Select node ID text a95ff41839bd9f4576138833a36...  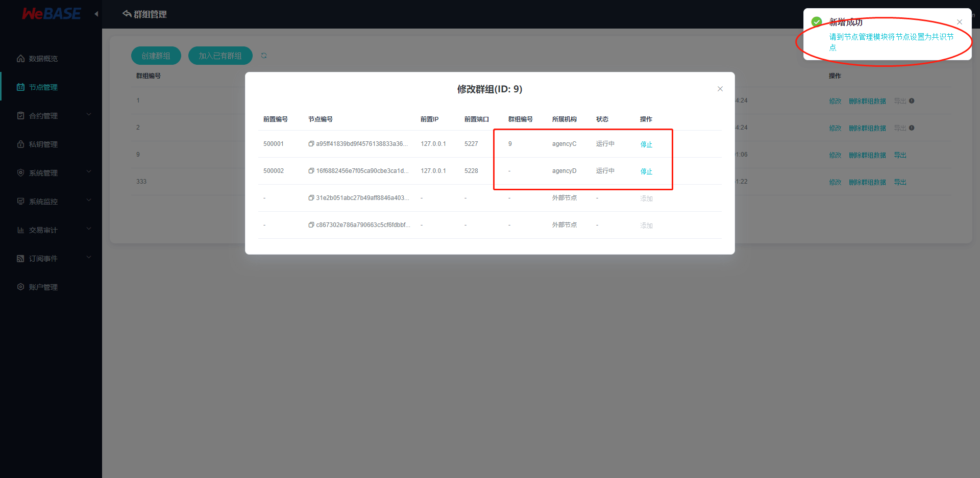tap(361, 144)
